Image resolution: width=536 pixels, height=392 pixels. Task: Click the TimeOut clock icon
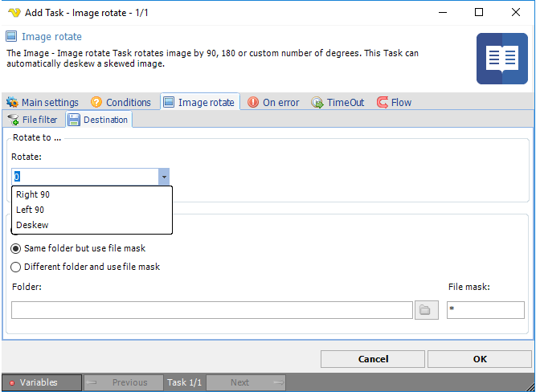(x=317, y=103)
